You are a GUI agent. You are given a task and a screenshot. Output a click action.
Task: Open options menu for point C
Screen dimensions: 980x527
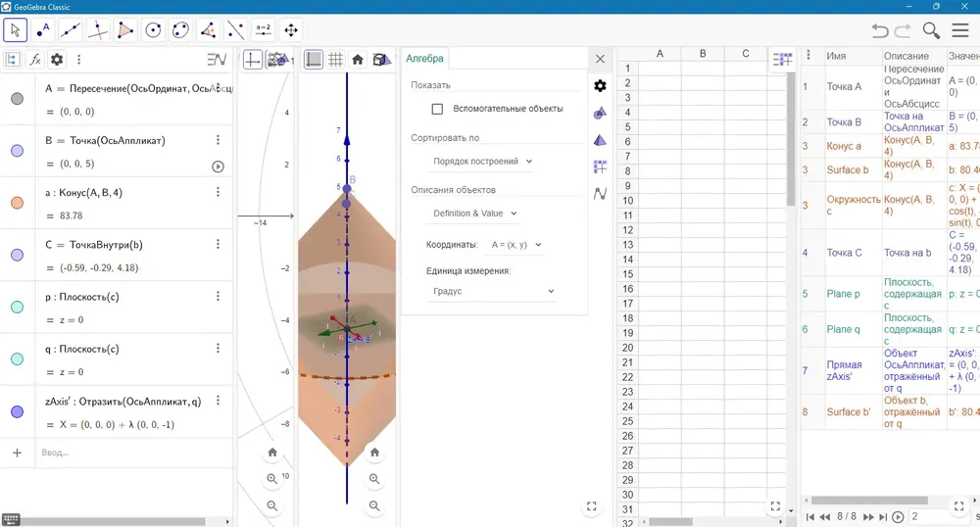(x=218, y=244)
